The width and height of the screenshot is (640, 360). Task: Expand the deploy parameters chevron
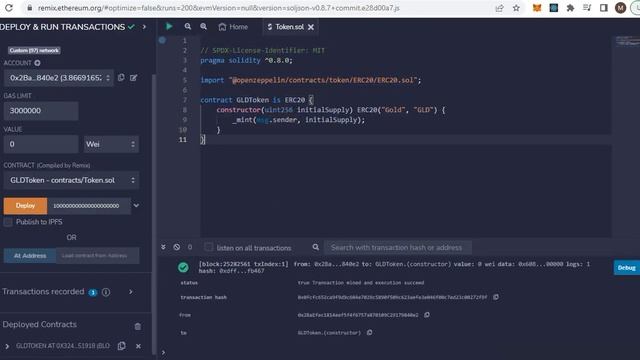click(136, 206)
